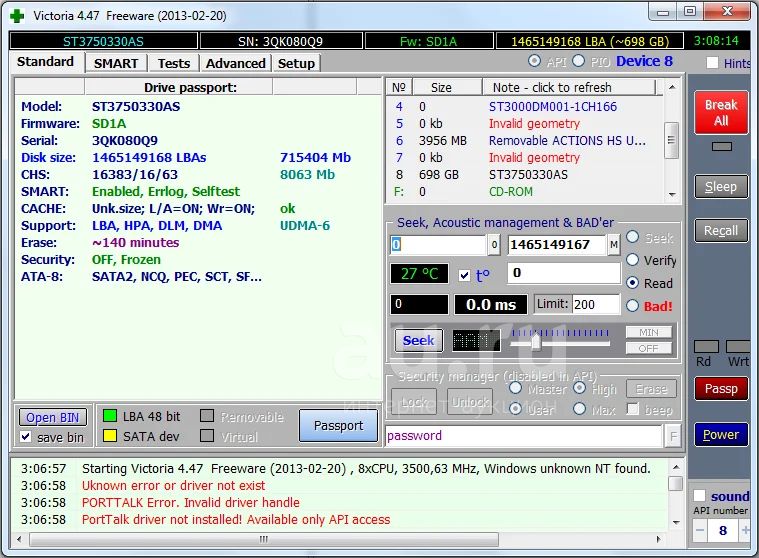The image size is (759, 558).
Task: Select the PIO access radio button
Action: pyautogui.click(x=578, y=61)
